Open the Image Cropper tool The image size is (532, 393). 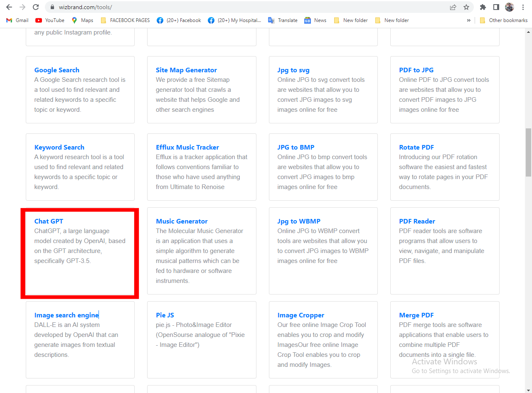click(300, 315)
